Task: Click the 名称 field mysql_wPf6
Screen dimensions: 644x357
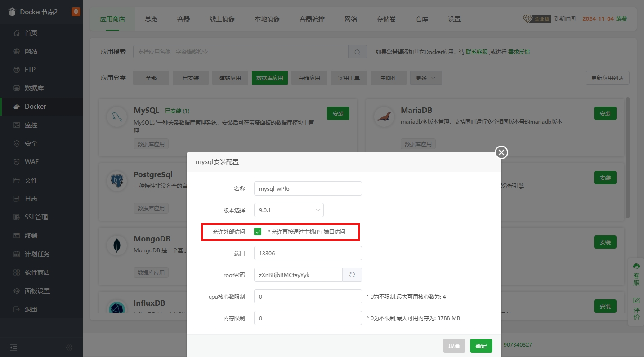Action: click(x=308, y=188)
